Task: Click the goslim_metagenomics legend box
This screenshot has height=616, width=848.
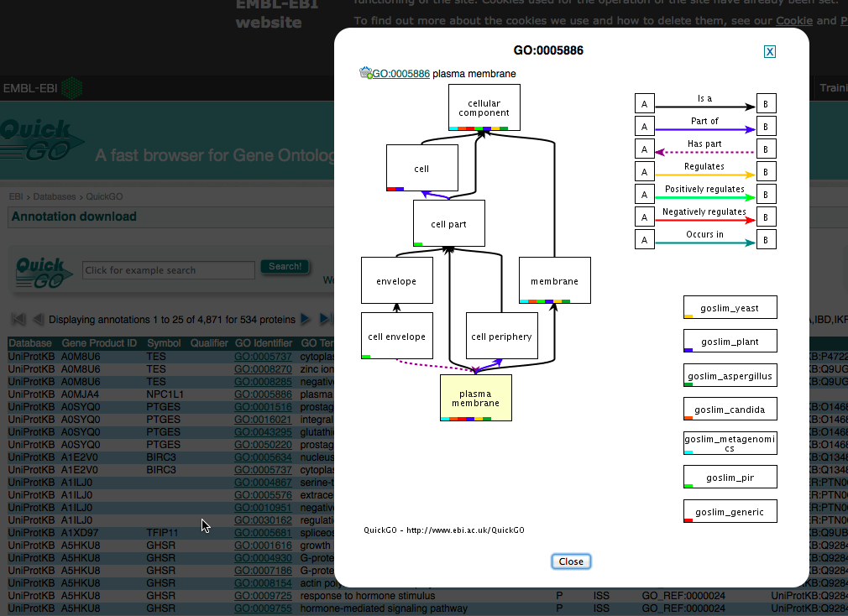Action: click(730, 443)
